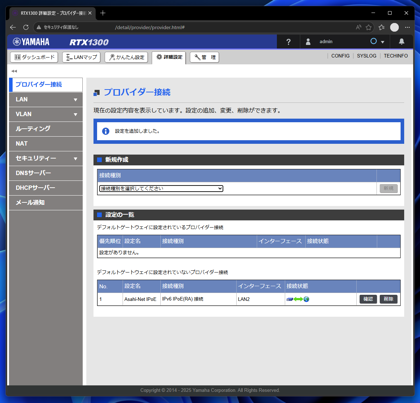Click the notification bell icon
Screen dimensions: 420x403
pos(402,41)
